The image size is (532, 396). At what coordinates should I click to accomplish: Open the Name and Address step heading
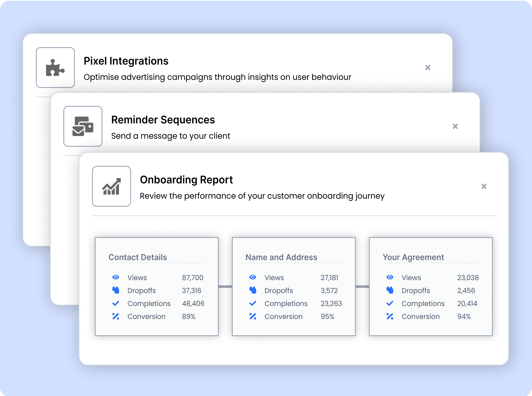281,257
